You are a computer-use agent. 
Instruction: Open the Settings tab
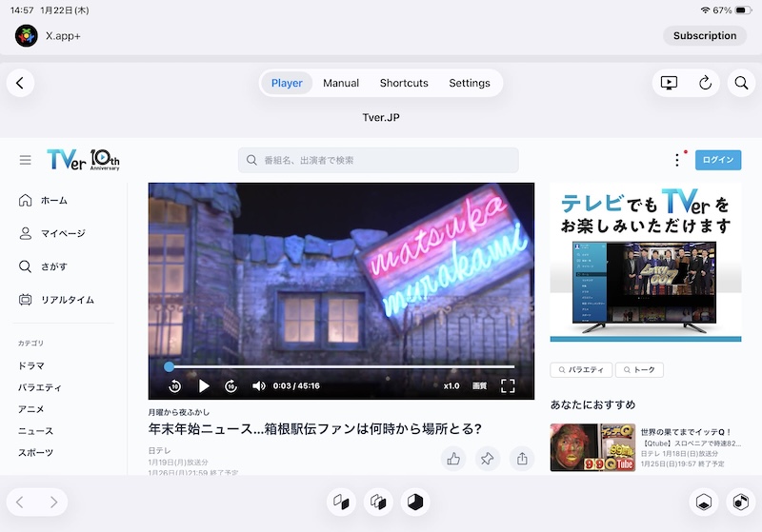(470, 83)
